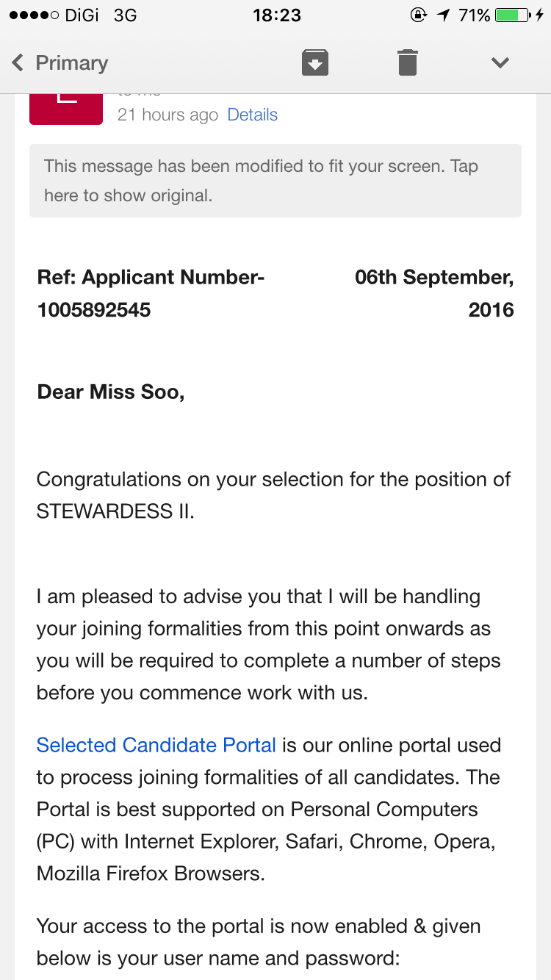Return to the Primary inbox label
This screenshot has width=551, height=980.
(x=71, y=63)
